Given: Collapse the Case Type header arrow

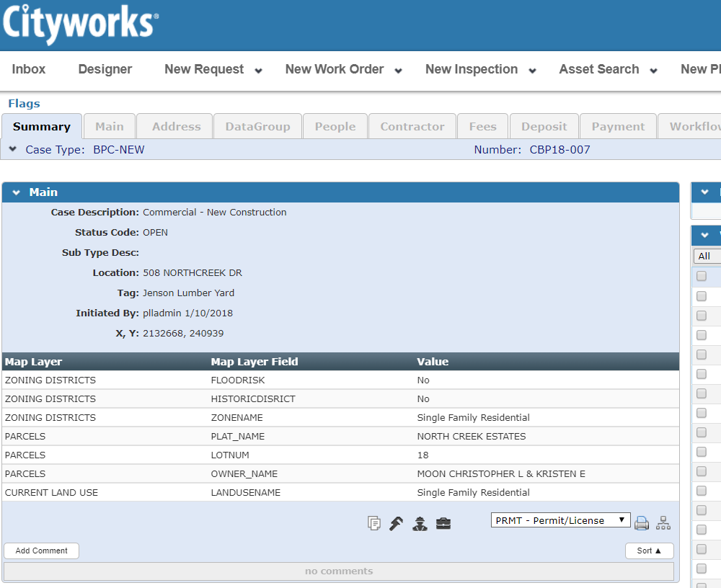Looking at the screenshot, I should point(13,150).
